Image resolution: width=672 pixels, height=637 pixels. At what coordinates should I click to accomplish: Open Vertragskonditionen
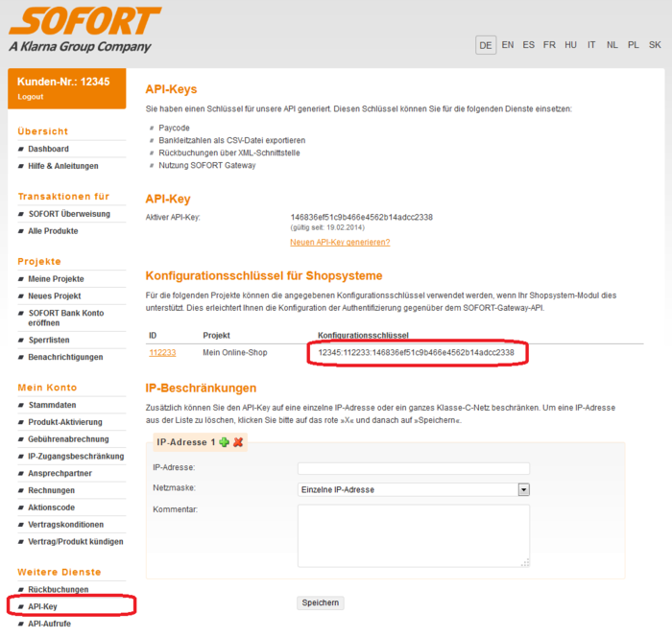click(66, 525)
